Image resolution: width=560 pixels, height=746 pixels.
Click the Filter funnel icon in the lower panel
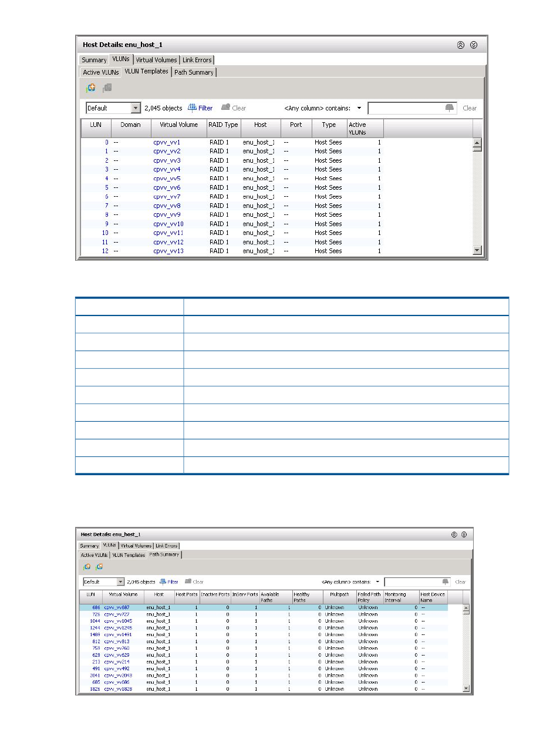click(x=163, y=582)
